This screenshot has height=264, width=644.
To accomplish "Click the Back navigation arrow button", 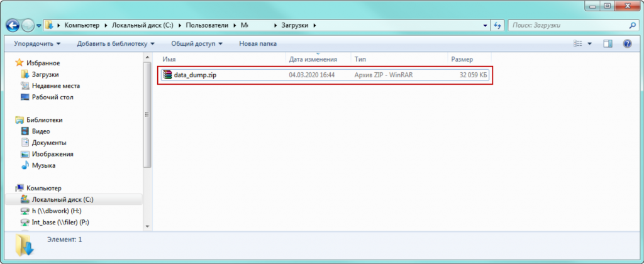I will click(13, 25).
